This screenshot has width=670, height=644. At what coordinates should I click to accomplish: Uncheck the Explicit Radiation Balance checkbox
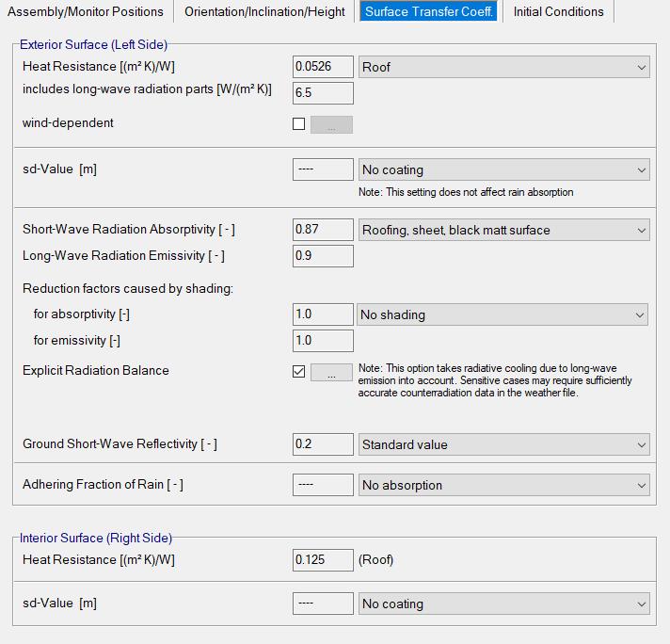299,372
